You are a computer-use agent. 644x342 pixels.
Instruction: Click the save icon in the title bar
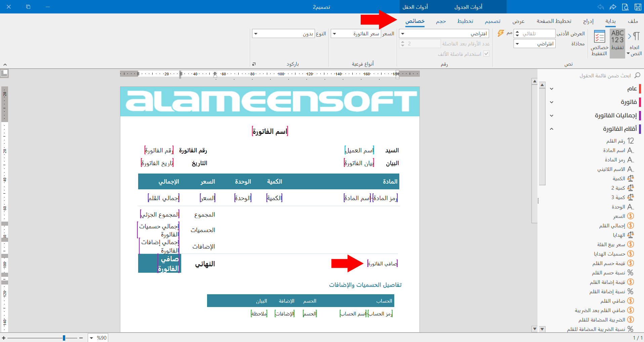pyautogui.click(x=638, y=7)
